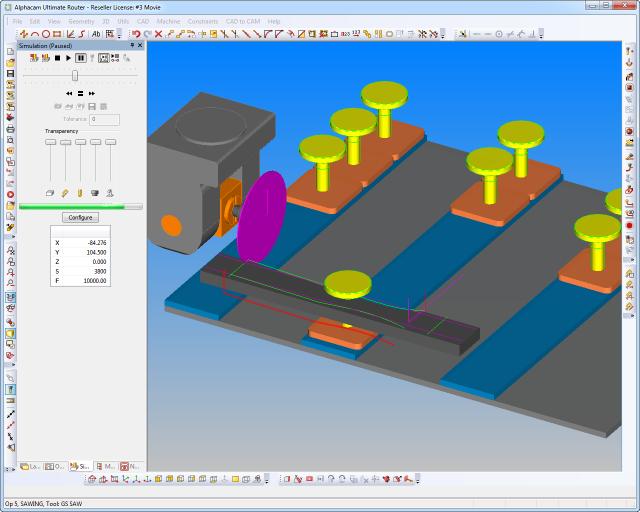Pin the Simulation panel with pushpin icon
Viewport: 640px width, 512px height.
[132, 45]
